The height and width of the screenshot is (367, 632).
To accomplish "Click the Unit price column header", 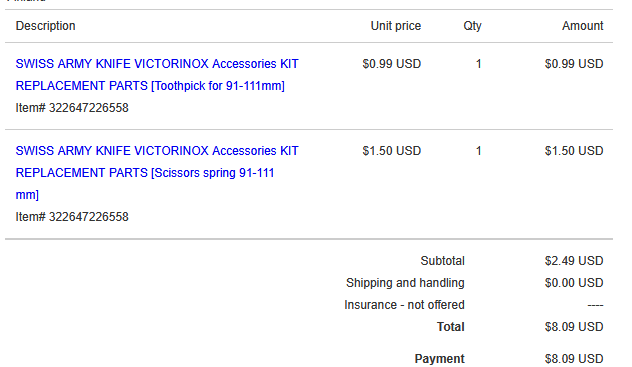I will (395, 26).
